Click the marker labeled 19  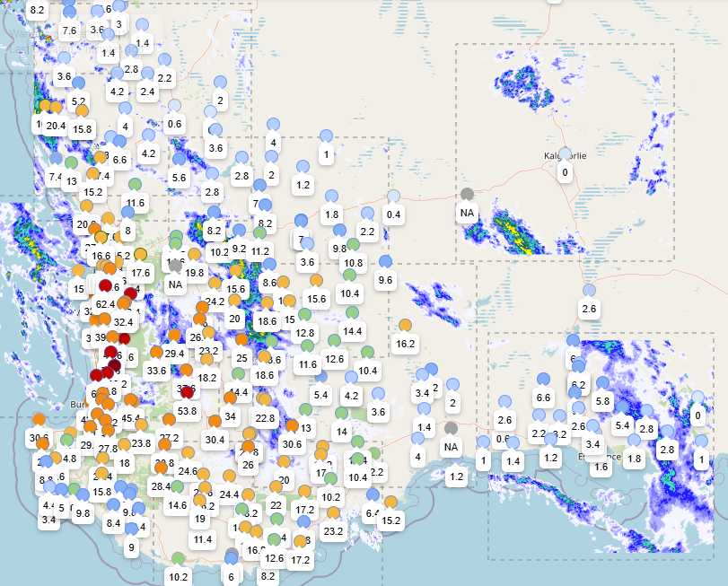tap(200, 500)
